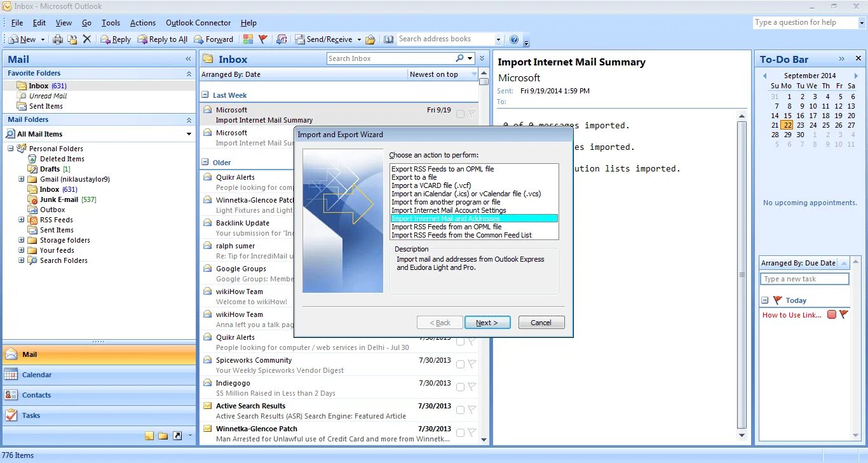Toggle category box for Indiegogo message

460,387
